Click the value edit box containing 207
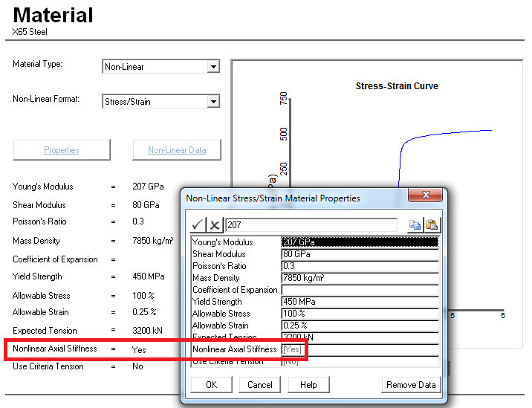Screen dimensions: 532x408 [x=311, y=225]
